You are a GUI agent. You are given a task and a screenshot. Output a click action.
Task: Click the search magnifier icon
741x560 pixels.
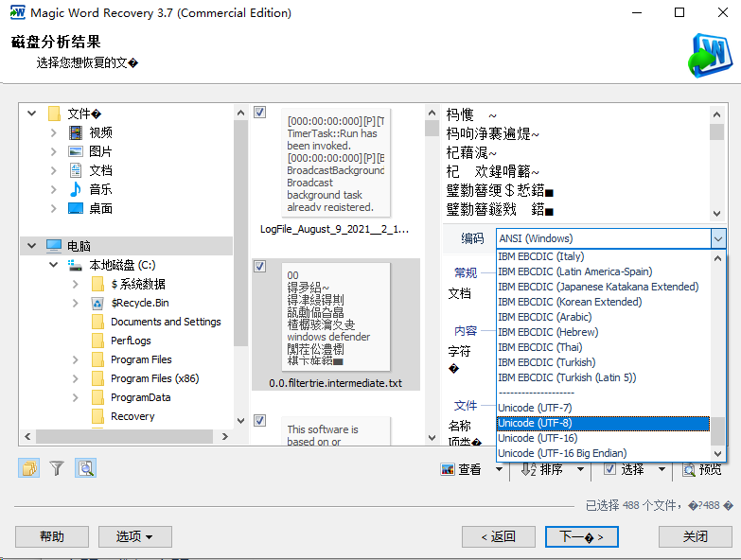[85, 468]
